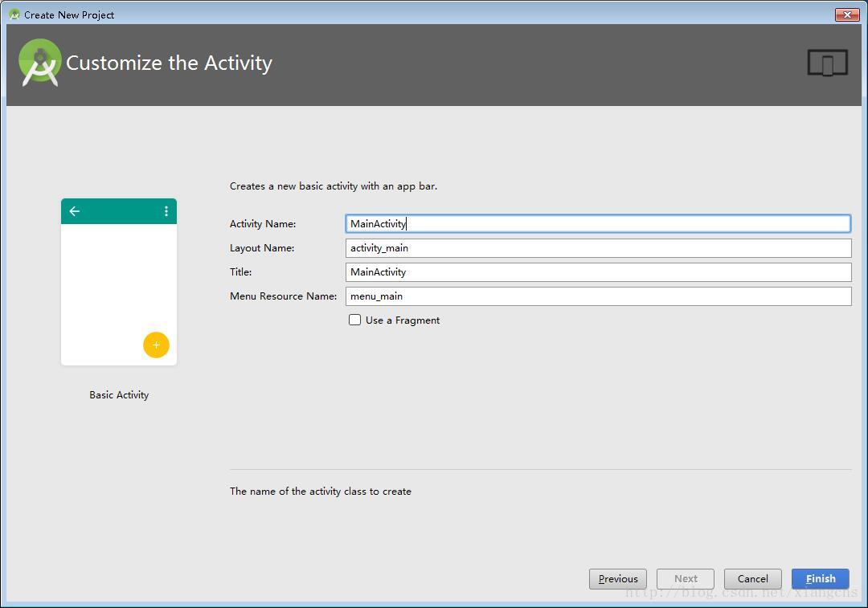Go back with the Previous button

(x=617, y=578)
